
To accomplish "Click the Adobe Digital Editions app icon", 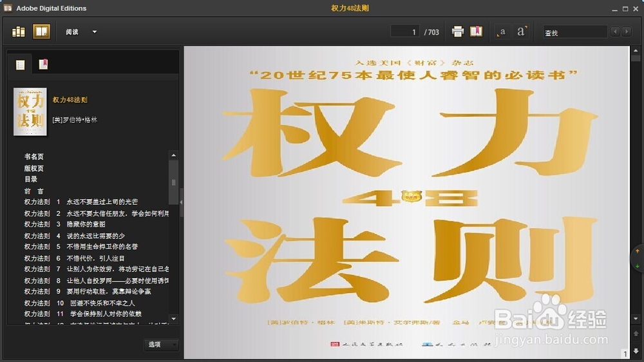I will click(7, 8).
